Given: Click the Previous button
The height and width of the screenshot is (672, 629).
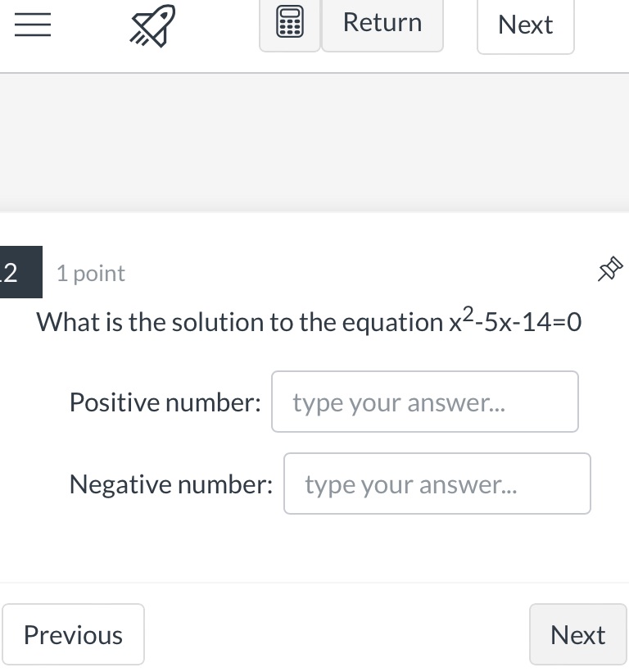Looking at the screenshot, I should [x=73, y=633].
